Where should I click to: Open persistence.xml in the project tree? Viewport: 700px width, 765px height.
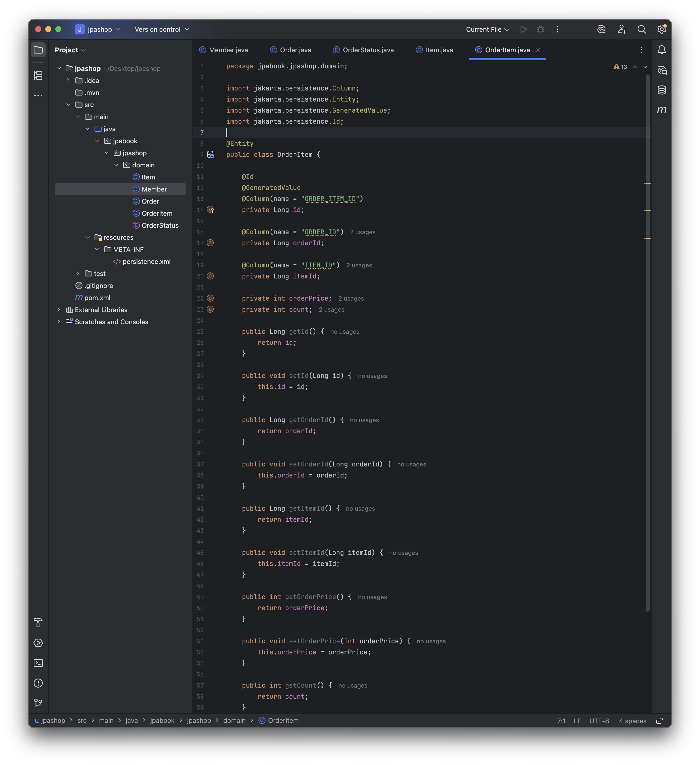(146, 261)
